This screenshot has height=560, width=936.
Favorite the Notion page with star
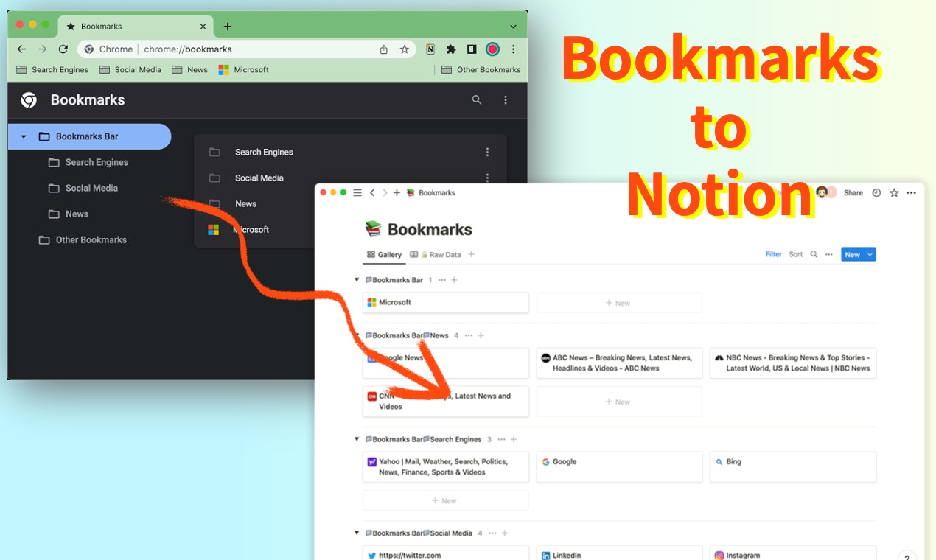pos(894,193)
